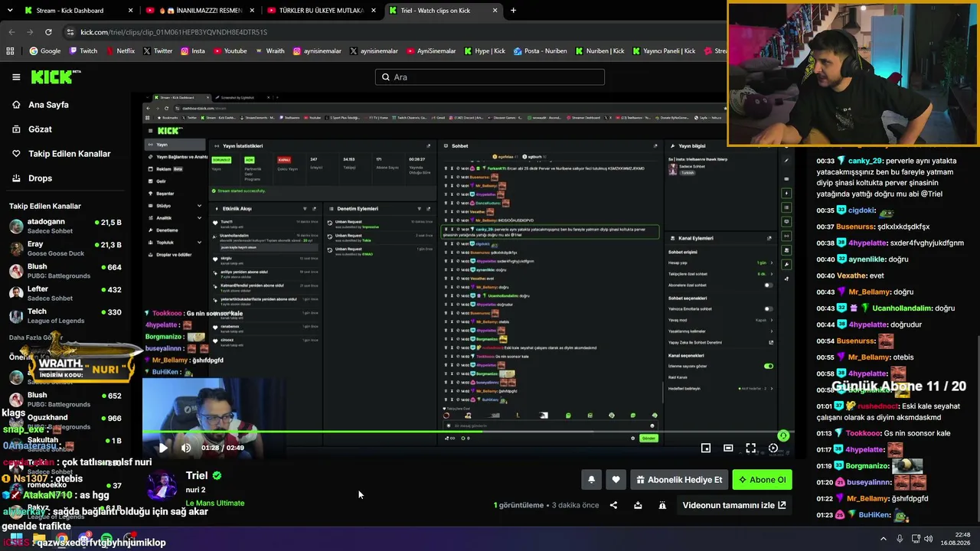Play the clip with the play button
Screen dimensions: 980x551
click(x=163, y=448)
